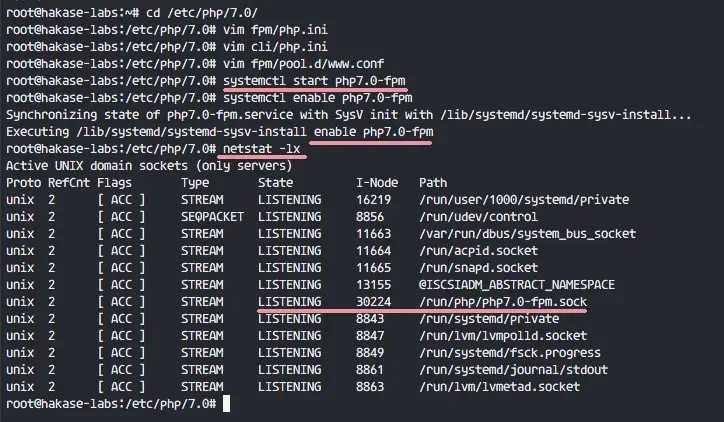
Task: Click the I-Node value 16219
Action: (374, 200)
